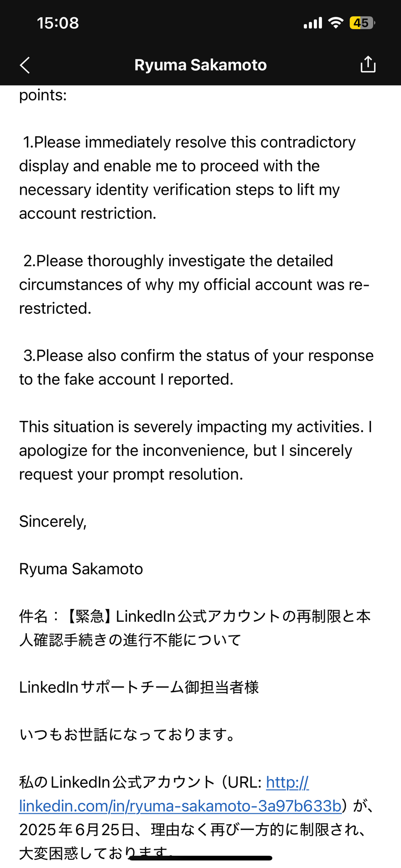This screenshot has height=868, width=401.
Task: Tap the 'points:' text at top
Action: [43, 95]
